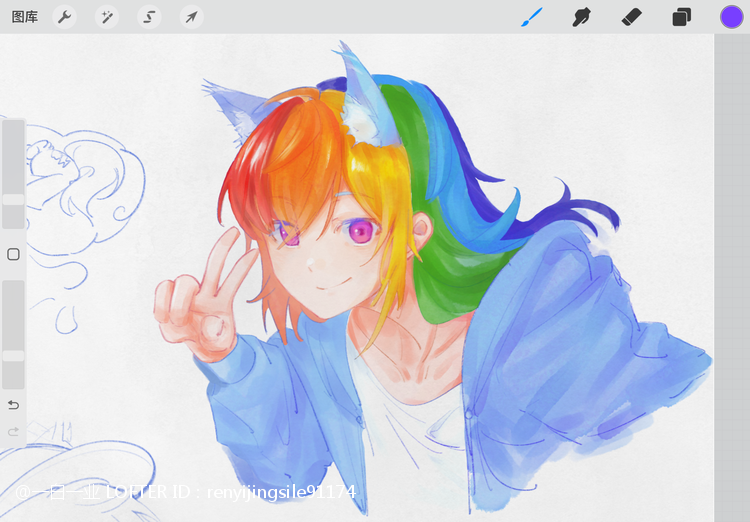Select the Brush tool
Screen dimensions: 750x522
(532, 17)
